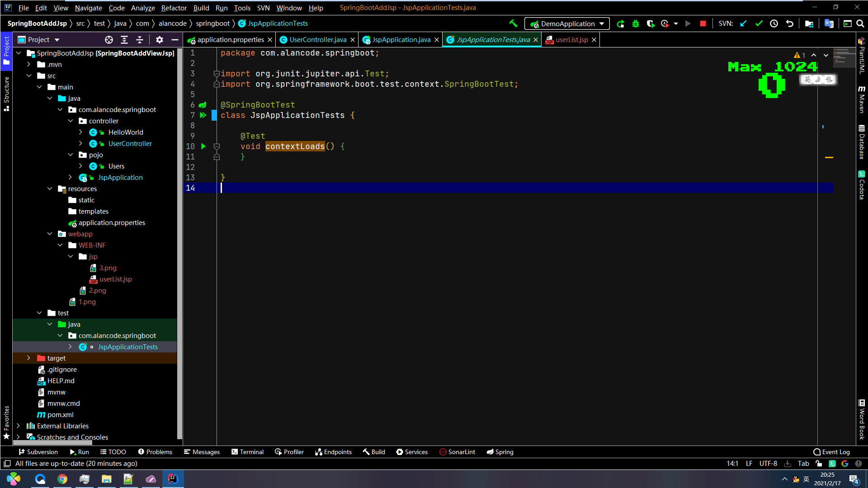This screenshot has width=868, height=488.
Task: Expand the .mvn folder
Action: 28,65
